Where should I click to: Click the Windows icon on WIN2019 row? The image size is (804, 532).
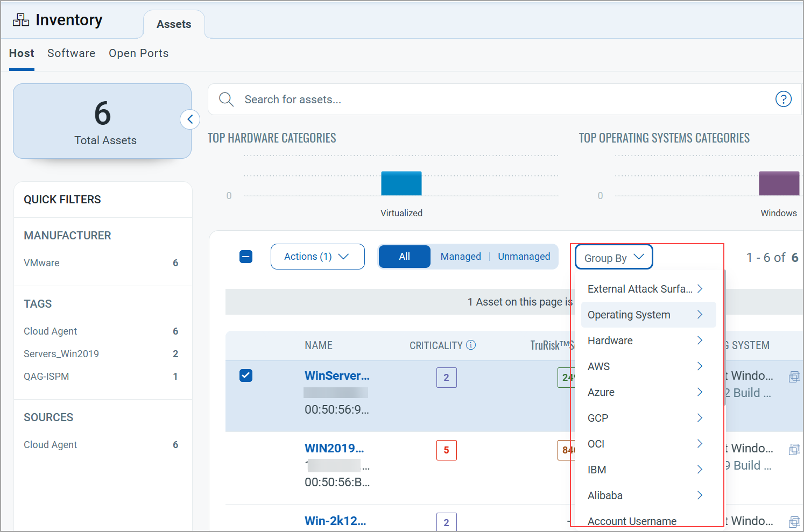pyautogui.click(x=794, y=449)
